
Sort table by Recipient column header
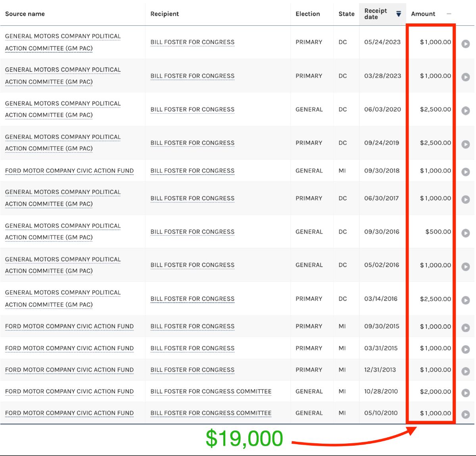165,14
